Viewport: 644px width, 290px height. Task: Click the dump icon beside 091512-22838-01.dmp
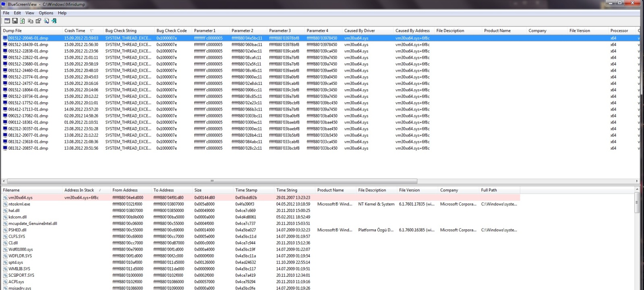[x=5, y=51]
